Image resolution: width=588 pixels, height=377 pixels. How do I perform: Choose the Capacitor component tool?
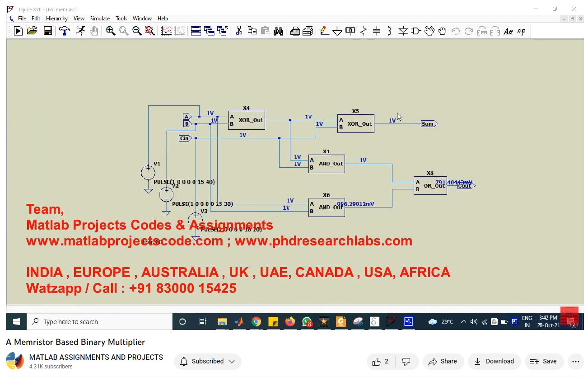click(x=376, y=31)
